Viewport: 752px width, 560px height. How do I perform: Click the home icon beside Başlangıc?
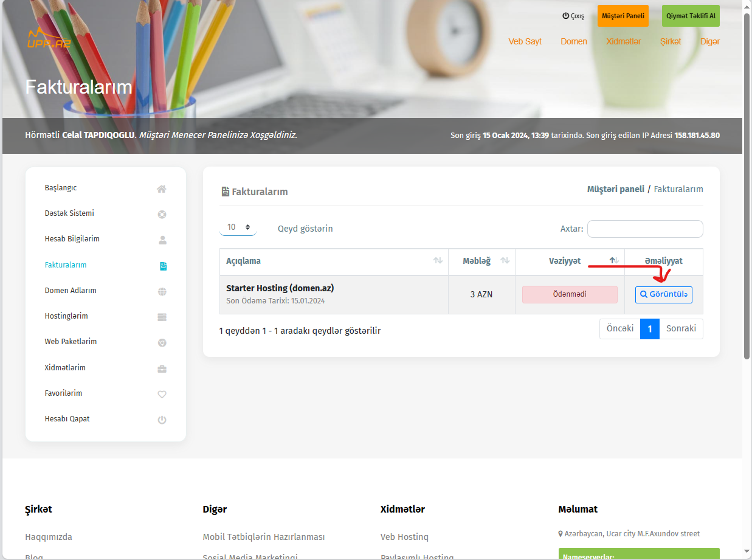(162, 188)
